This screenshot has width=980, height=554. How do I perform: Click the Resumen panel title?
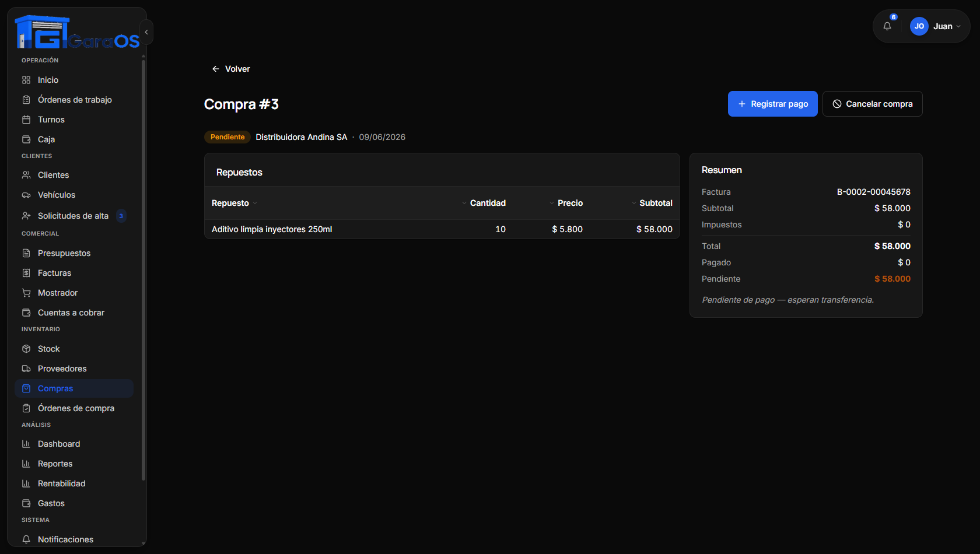[x=722, y=170]
